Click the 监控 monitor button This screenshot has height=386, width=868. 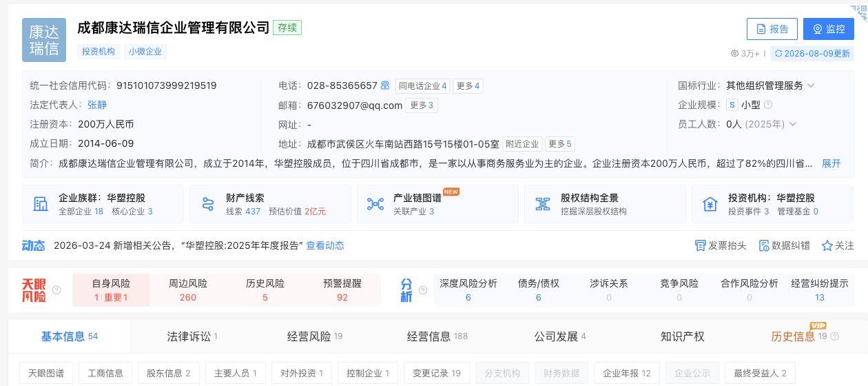829,29
